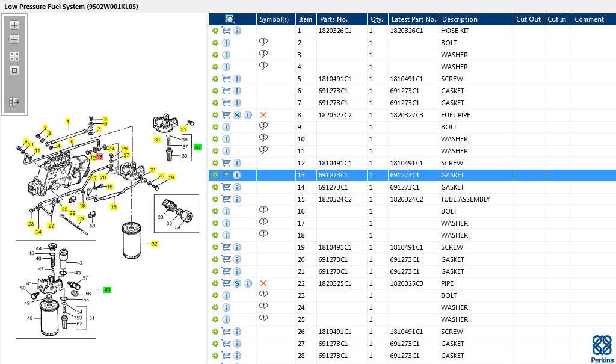
Task: Click the four-squares grid view icon
Action: point(14,57)
